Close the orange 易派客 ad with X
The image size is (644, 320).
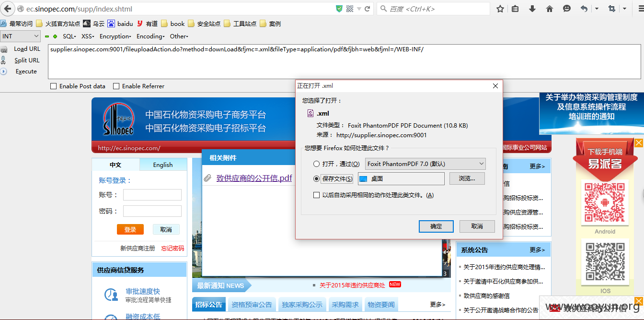click(x=639, y=143)
